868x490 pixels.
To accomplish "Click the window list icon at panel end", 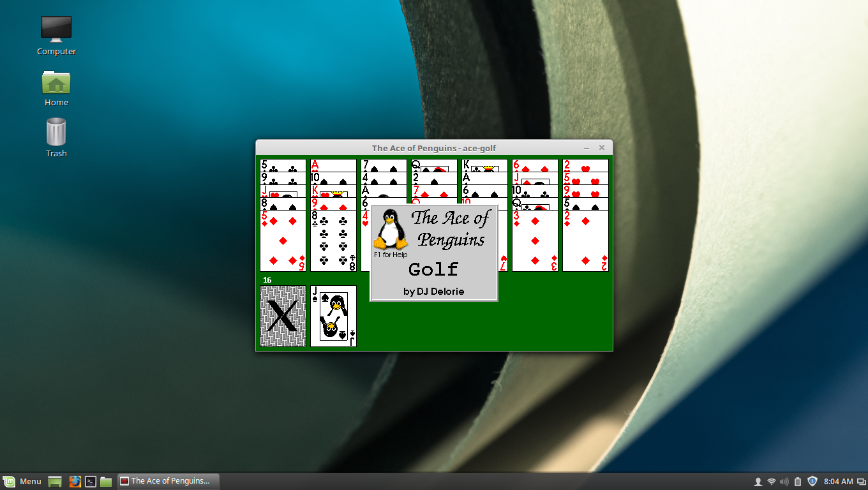I will (x=861, y=481).
